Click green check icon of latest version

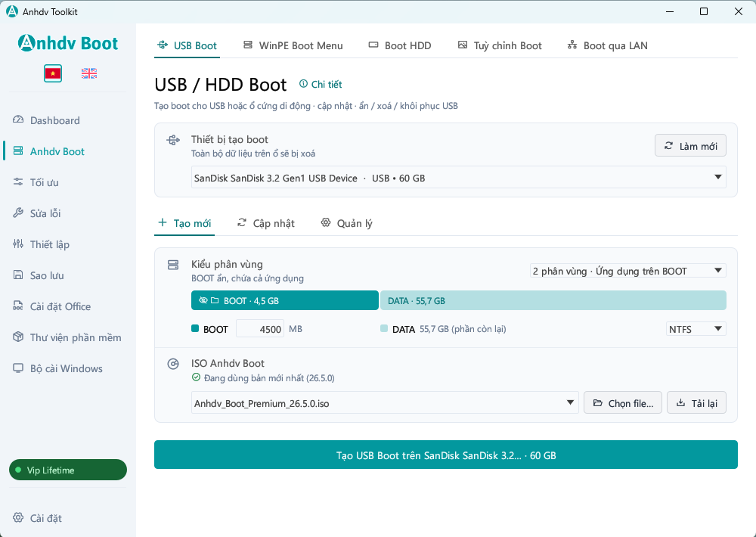coord(196,377)
